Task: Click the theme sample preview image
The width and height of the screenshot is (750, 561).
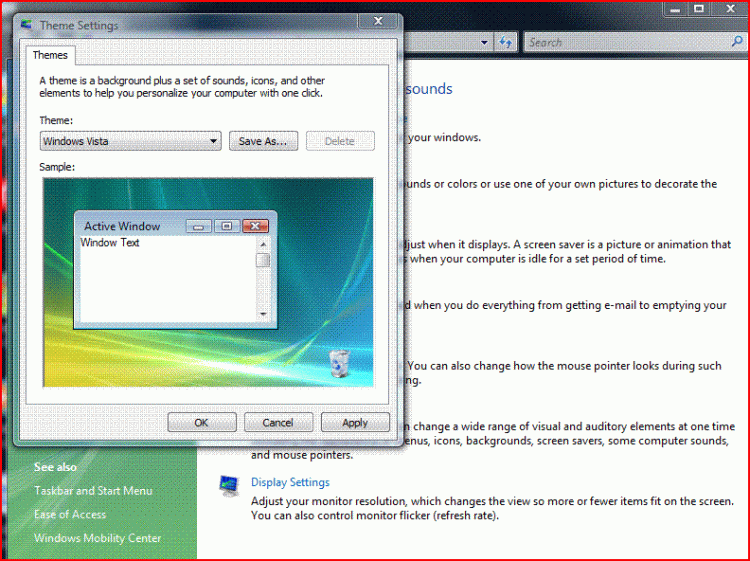Action: point(208,282)
